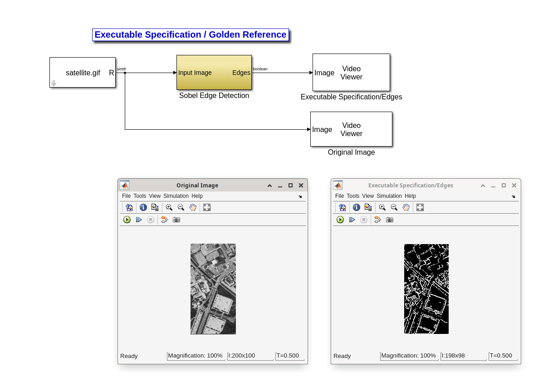Open the Simulation menu in Original Image viewer

(x=176, y=196)
